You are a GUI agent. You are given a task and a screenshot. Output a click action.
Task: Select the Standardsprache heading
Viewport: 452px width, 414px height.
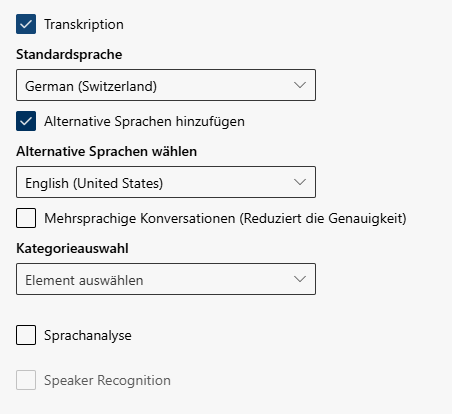69,55
